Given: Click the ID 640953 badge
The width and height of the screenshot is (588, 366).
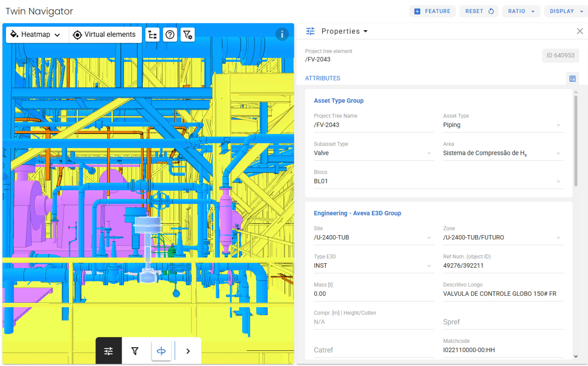Looking at the screenshot, I should pyautogui.click(x=560, y=55).
